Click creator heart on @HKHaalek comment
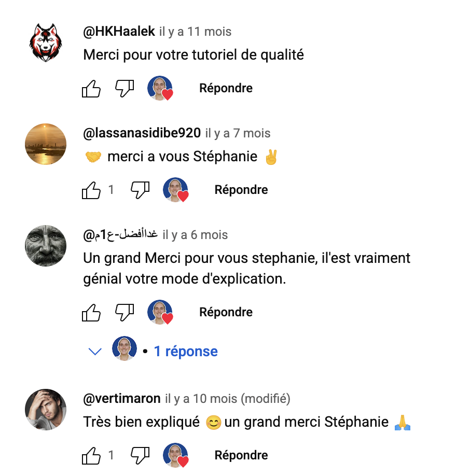Screen dimensions: 470x476 click(160, 88)
